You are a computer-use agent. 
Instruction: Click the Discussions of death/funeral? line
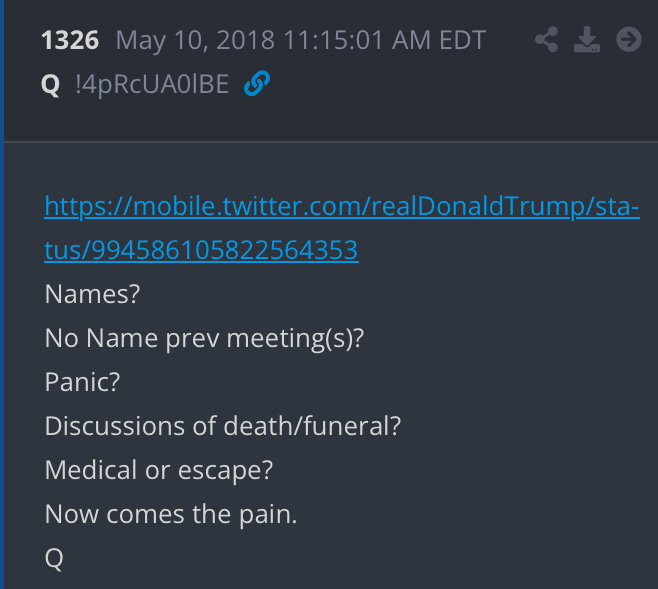[223, 426]
